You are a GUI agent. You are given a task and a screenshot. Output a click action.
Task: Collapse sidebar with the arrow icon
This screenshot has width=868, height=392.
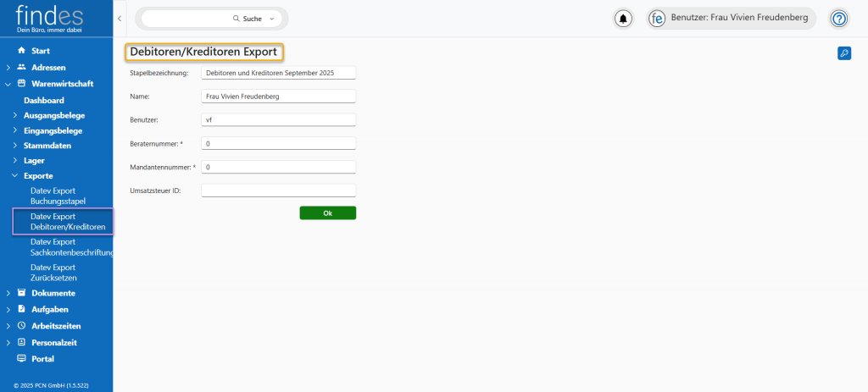(120, 18)
